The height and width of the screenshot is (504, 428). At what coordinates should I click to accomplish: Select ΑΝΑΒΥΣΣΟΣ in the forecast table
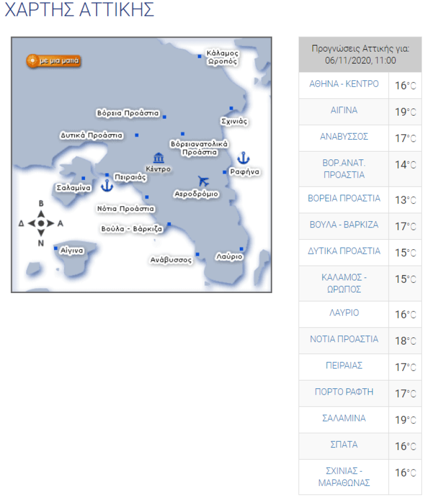pyautogui.click(x=344, y=137)
